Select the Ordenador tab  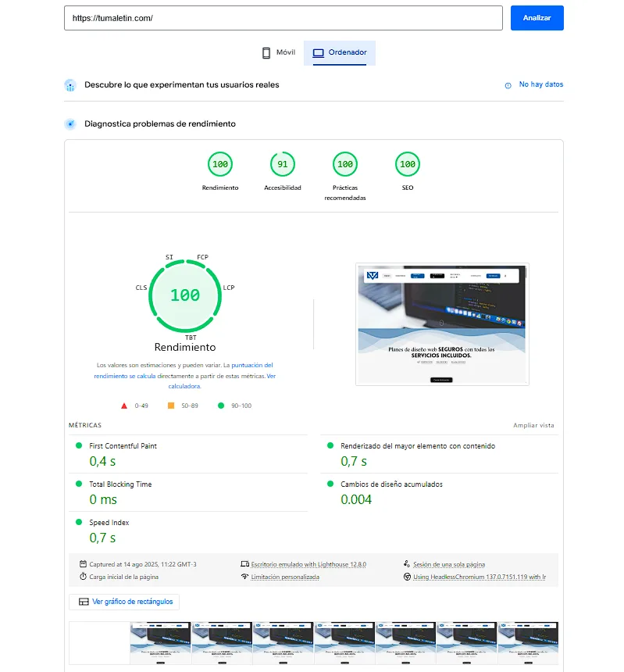[340, 53]
